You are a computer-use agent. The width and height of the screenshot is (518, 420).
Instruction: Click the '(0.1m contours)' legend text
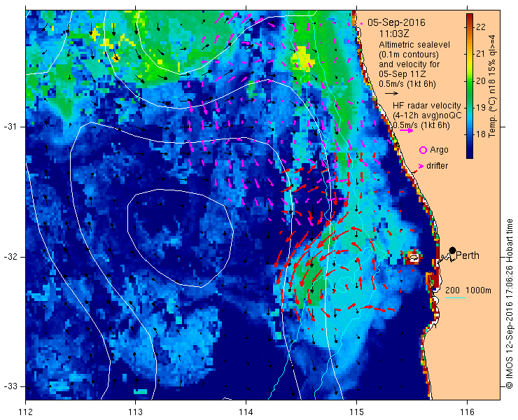[x=409, y=54]
